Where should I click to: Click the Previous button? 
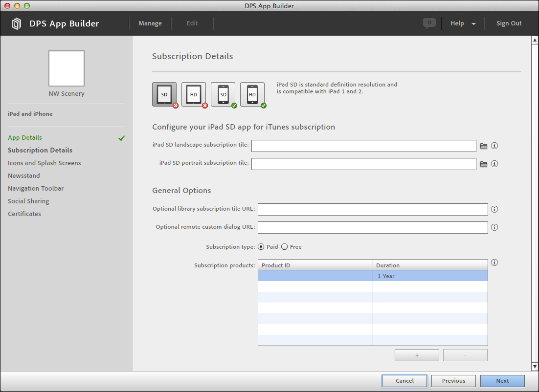tap(453, 381)
